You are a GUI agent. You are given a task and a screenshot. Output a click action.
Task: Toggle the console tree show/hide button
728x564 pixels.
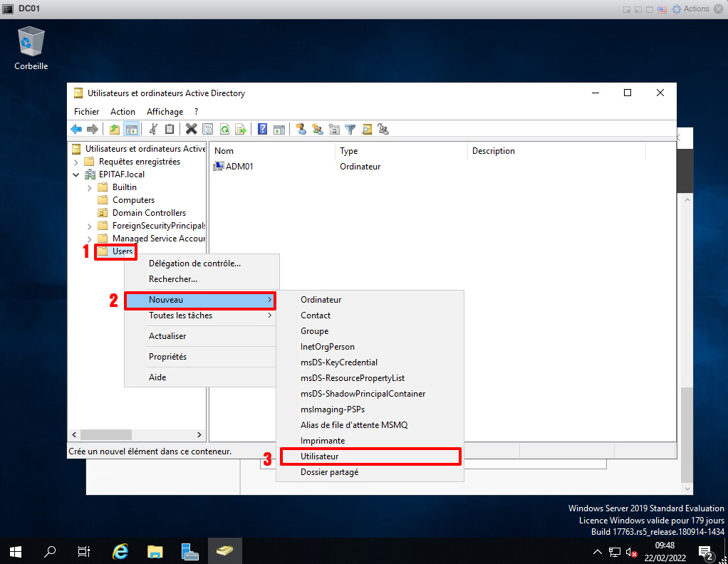pos(131,129)
